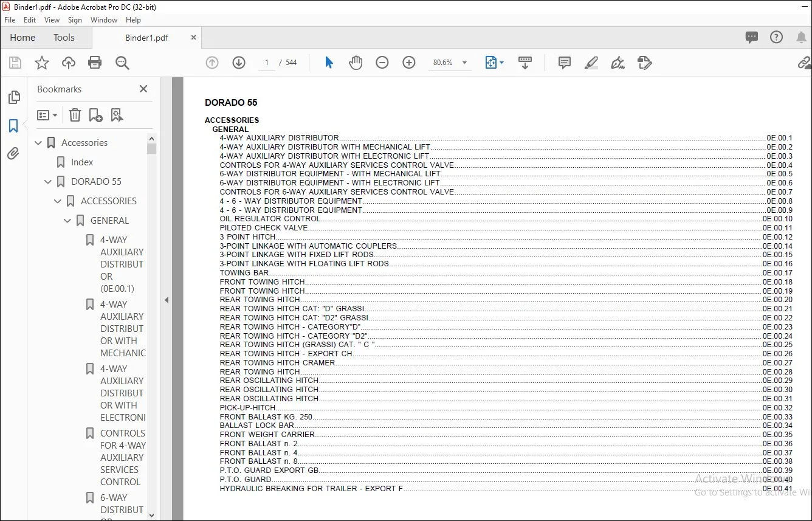Image resolution: width=812 pixels, height=521 pixels.
Task: Open the View menu
Action: click(x=52, y=20)
